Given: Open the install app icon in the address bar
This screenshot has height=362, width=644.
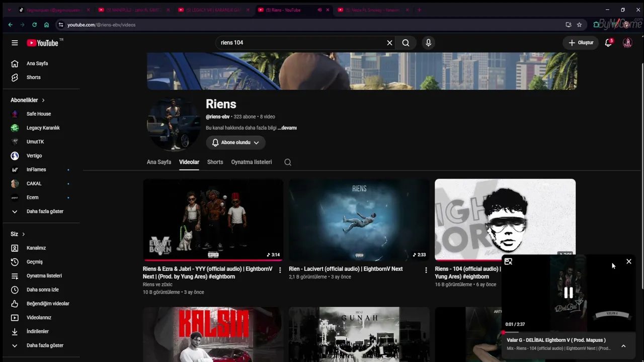Looking at the screenshot, I should 568,25.
